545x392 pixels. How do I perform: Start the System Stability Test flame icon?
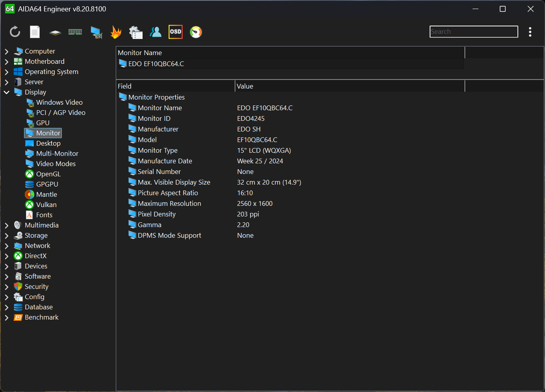[x=116, y=32]
